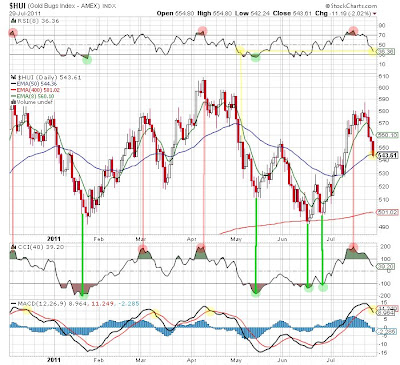The width and height of the screenshot is (400, 365).
Task: Click the red down arrow beside Chg
Action: 375,14
